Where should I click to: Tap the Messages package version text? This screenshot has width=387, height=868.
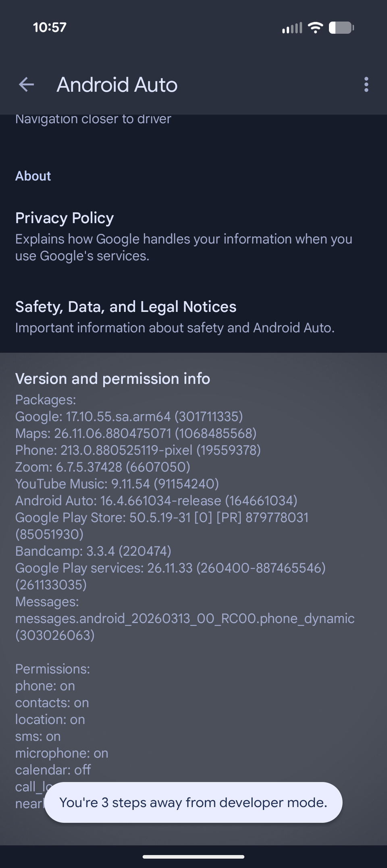tap(185, 618)
